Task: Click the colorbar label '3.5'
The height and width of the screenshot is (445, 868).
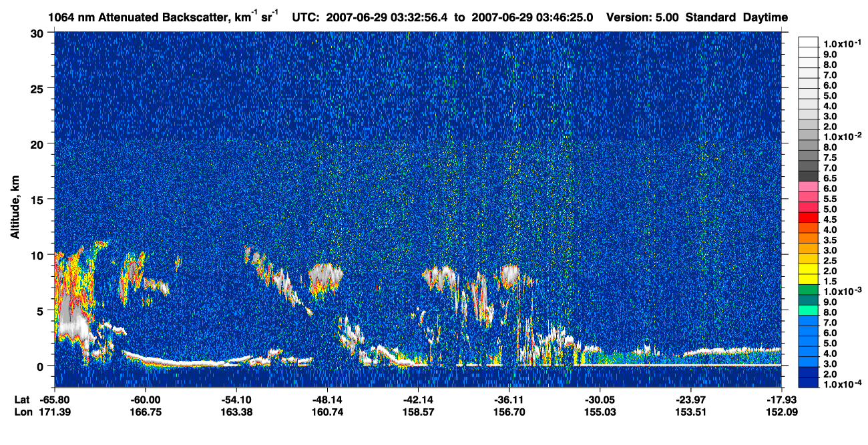Action: [830, 240]
